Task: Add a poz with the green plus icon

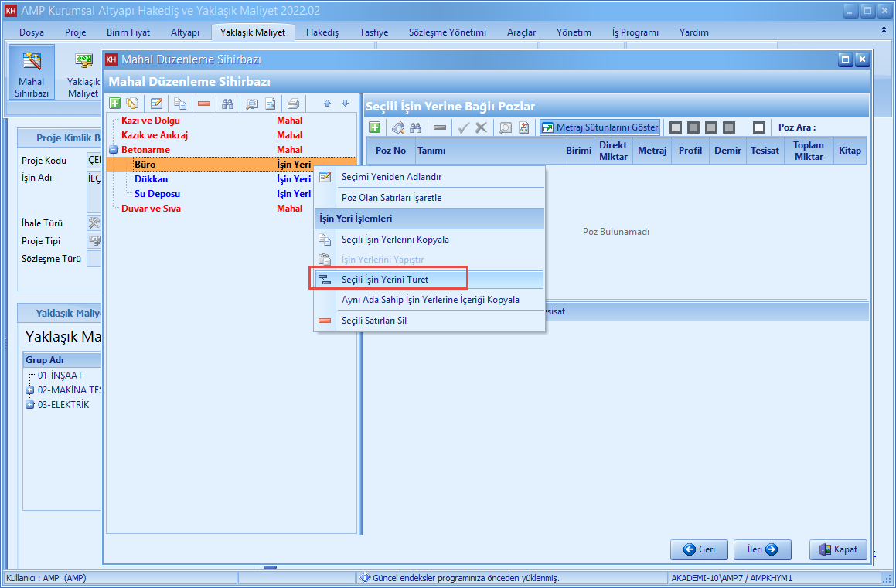Action: point(374,127)
